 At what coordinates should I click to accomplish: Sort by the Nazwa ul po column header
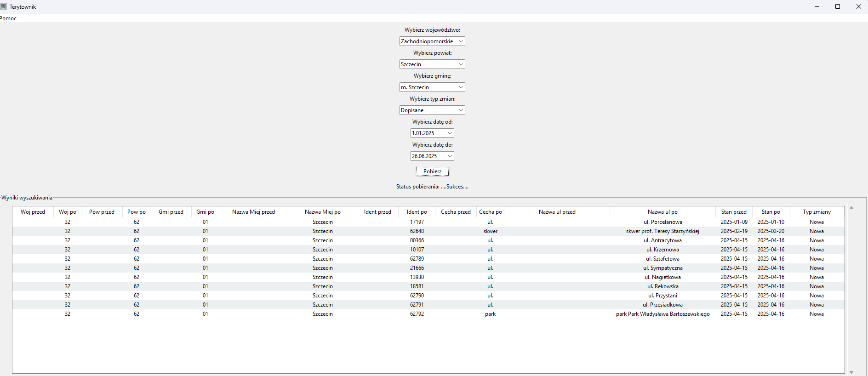click(x=662, y=212)
